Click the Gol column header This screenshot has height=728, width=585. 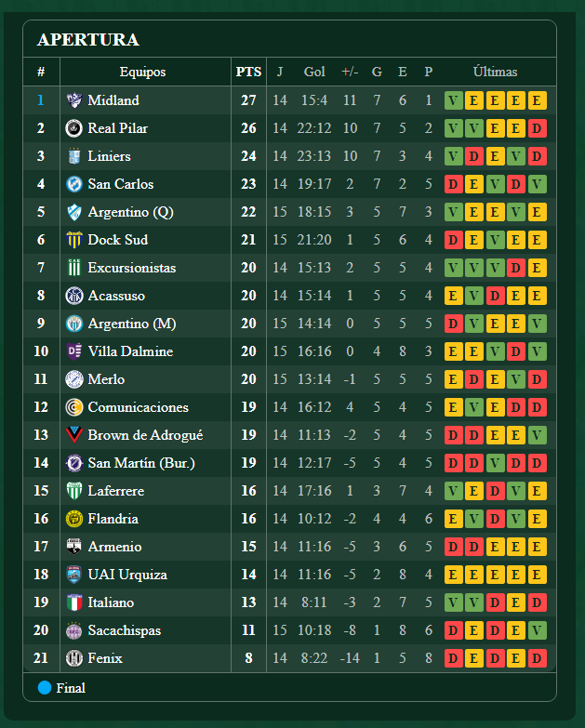(314, 72)
